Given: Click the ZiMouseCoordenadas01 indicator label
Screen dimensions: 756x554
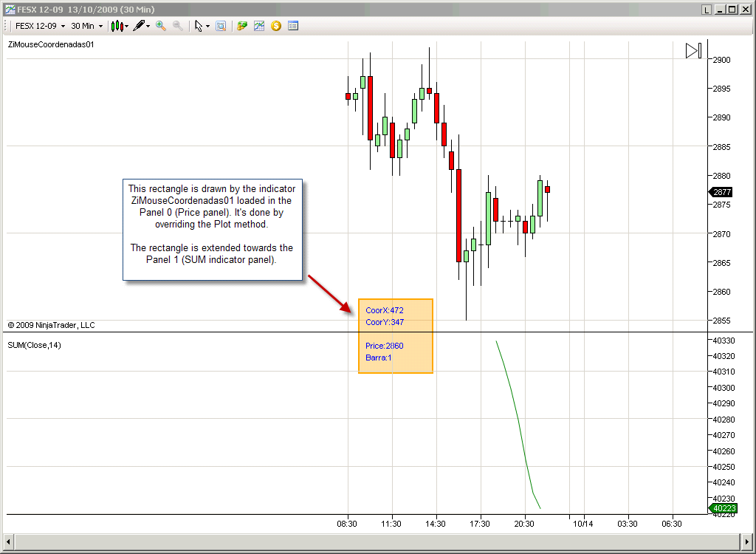Looking at the screenshot, I should click(x=51, y=44).
